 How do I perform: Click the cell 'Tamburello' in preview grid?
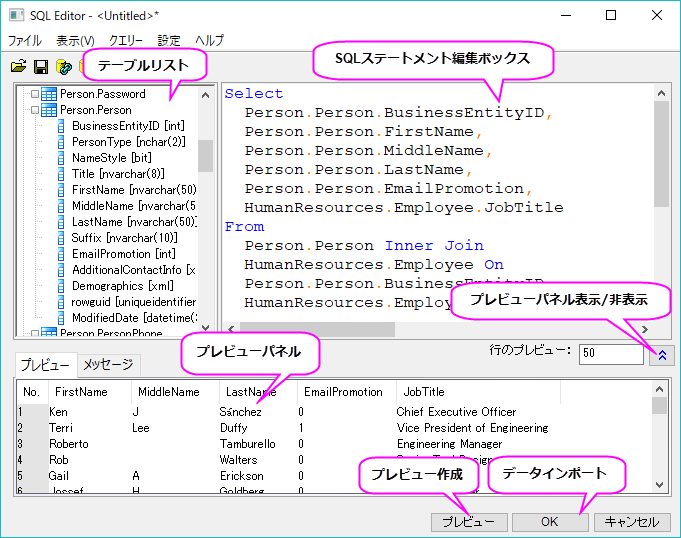(248, 444)
